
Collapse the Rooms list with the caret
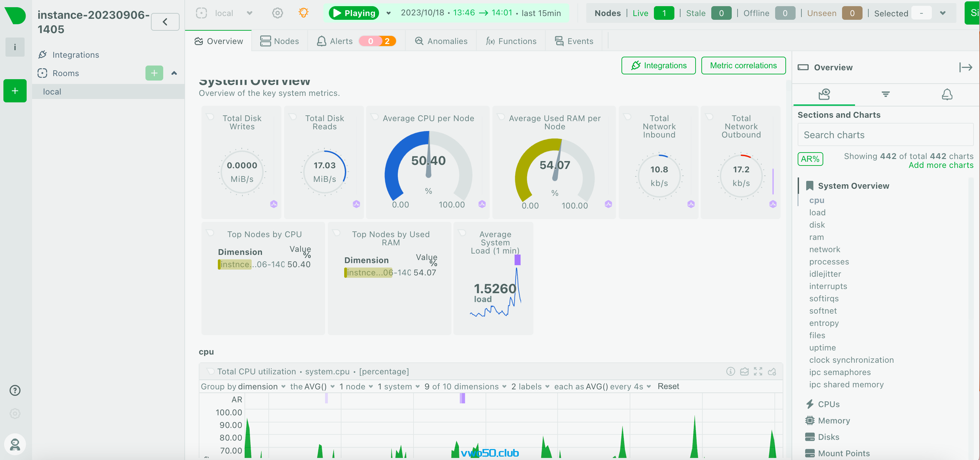(x=174, y=73)
